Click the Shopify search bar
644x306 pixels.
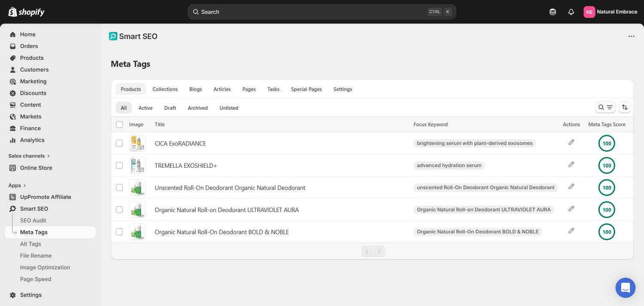click(x=322, y=12)
